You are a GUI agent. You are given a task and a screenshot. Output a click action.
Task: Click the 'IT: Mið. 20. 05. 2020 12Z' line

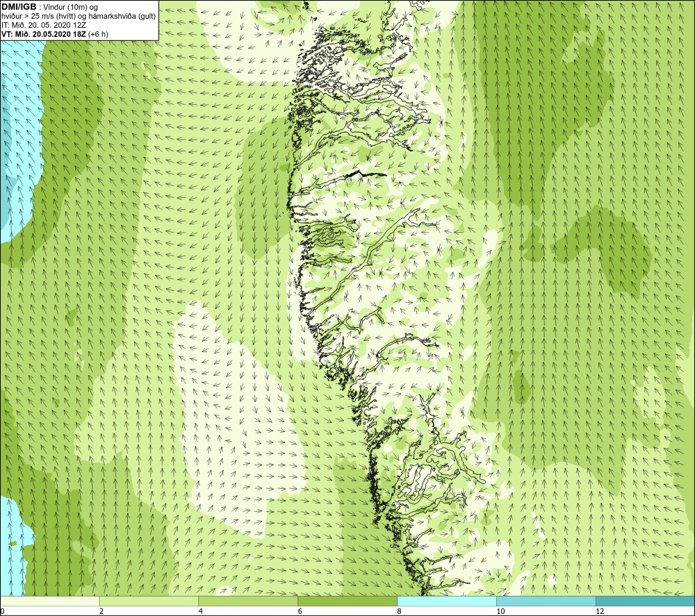[44, 25]
